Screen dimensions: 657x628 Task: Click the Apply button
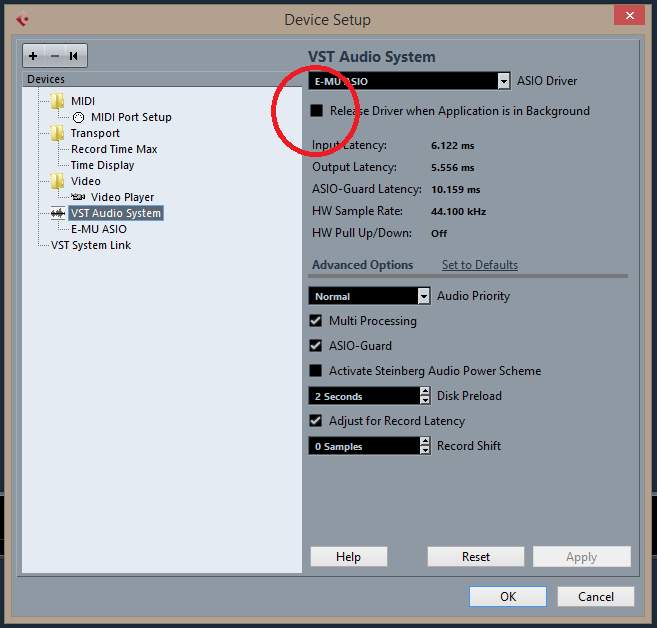point(582,557)
